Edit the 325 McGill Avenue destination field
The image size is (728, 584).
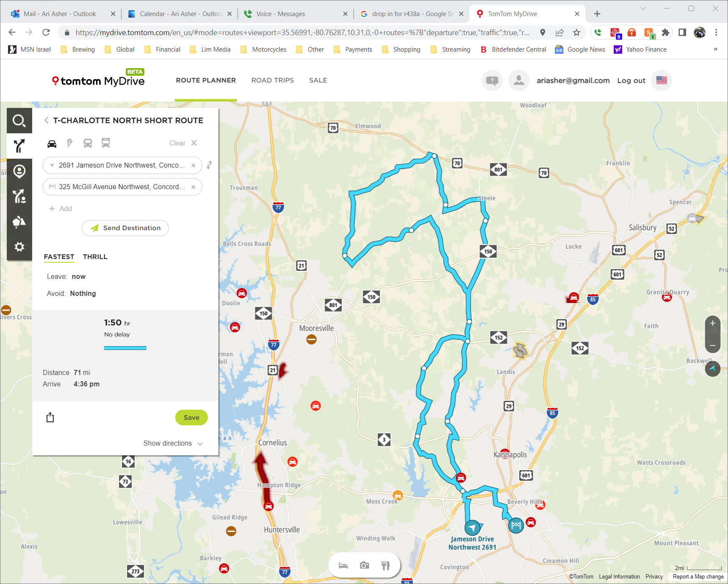(122, 187)
